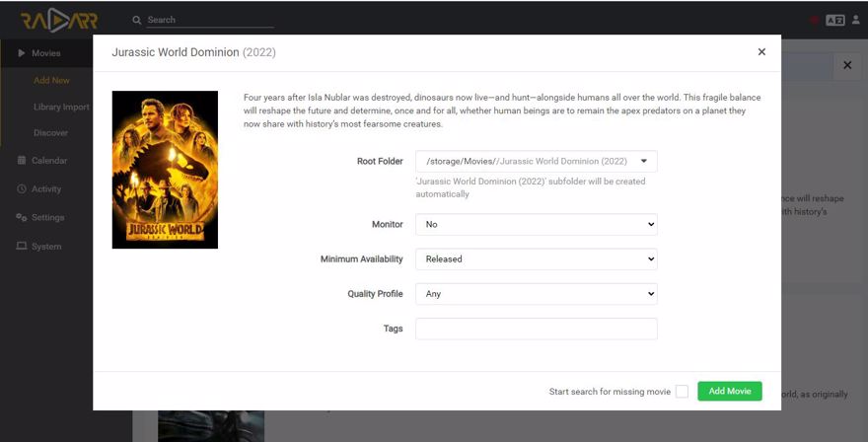Click into the Tags input field
Screen dimensions: 868x442
pos(536,329)
